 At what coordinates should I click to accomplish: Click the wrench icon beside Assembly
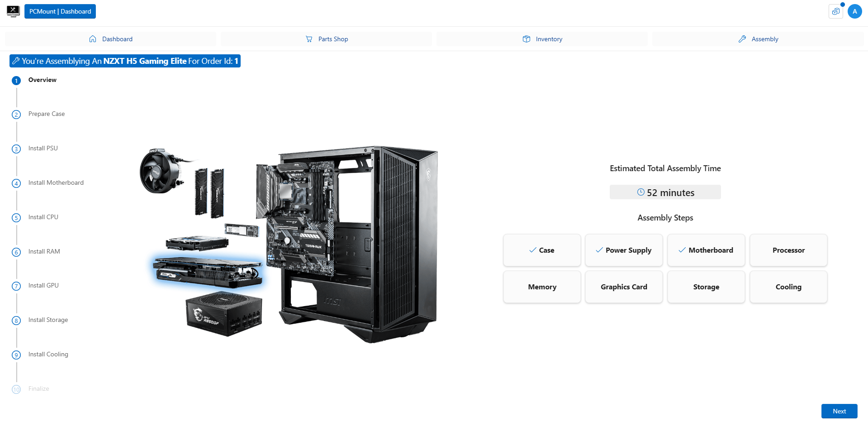click(742, 39)
